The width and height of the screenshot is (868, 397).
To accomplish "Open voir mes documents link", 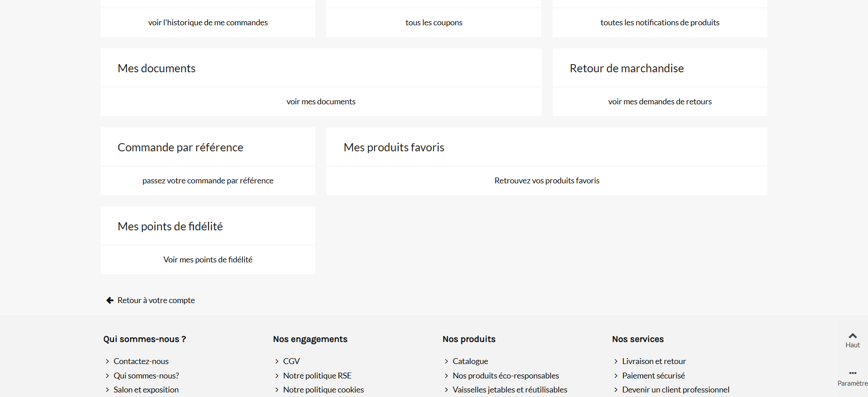I will coord(321,102).
